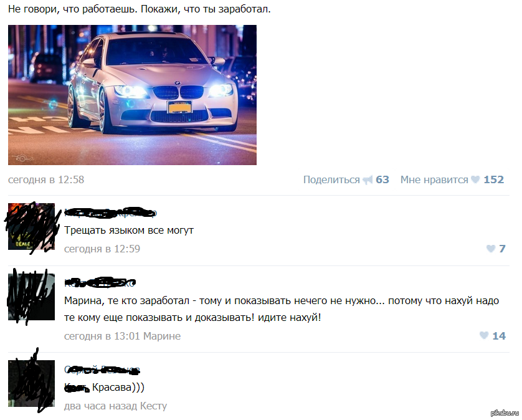Click the Поделиться share link
522x420 pixels.
pos(331,180)
